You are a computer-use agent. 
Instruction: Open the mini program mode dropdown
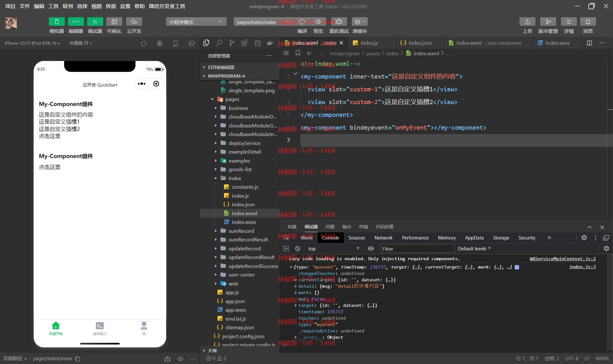pyautogui.click(x=196, y=22)
